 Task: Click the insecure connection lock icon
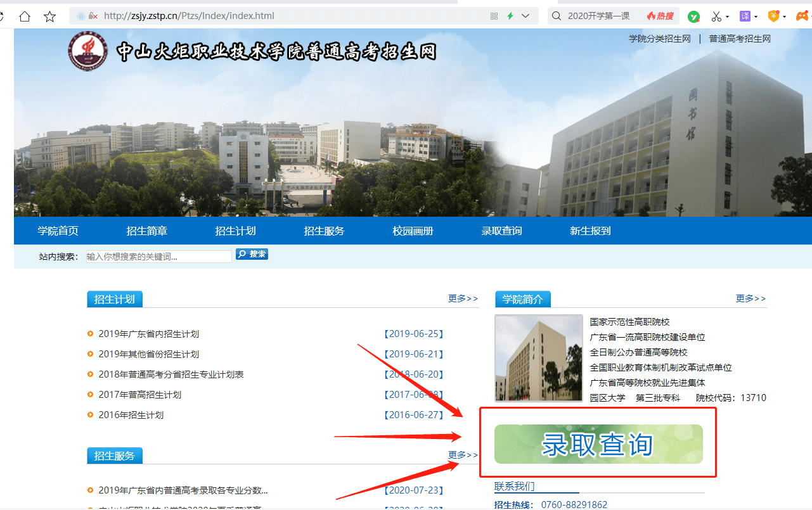click(x=93, y=16)
